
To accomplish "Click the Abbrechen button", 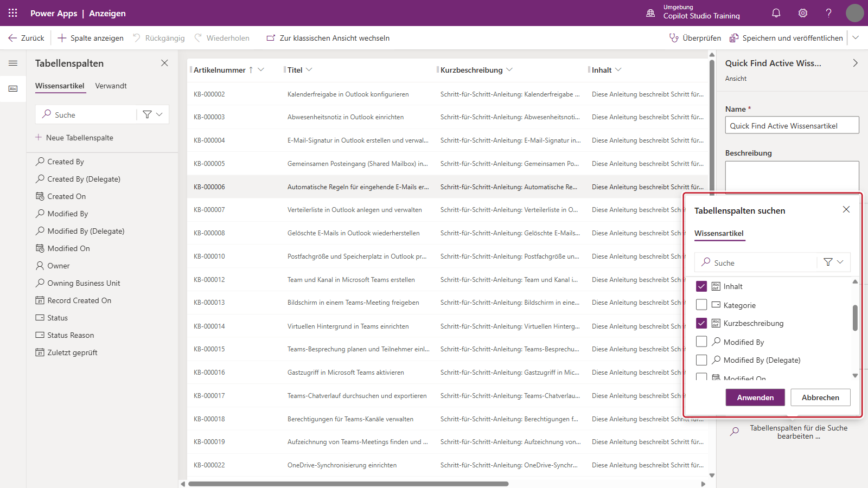I will [820, 397].
